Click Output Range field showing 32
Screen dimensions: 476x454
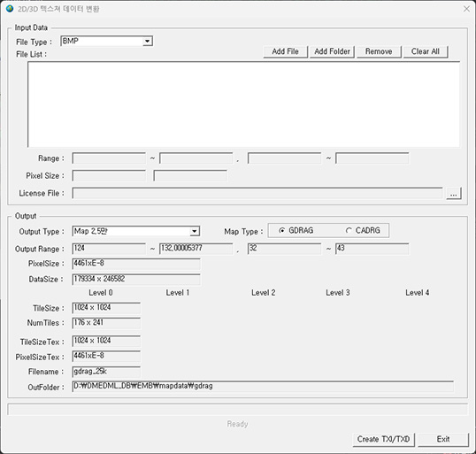coord(284,249)
